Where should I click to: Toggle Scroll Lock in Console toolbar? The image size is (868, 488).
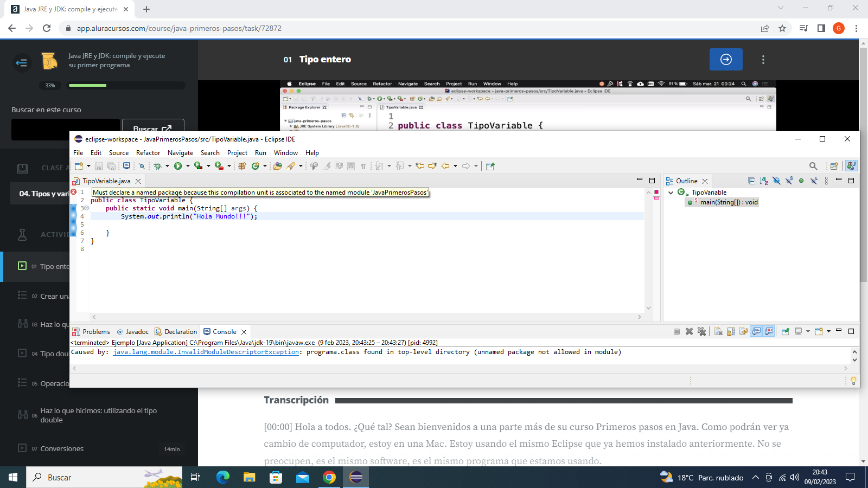[731, 331]
